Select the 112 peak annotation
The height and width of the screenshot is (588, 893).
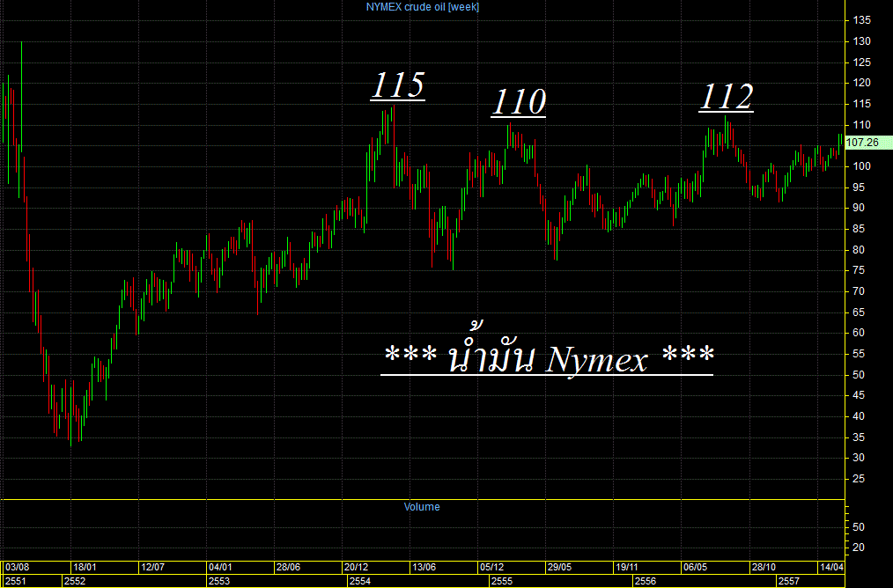[727, 97]
